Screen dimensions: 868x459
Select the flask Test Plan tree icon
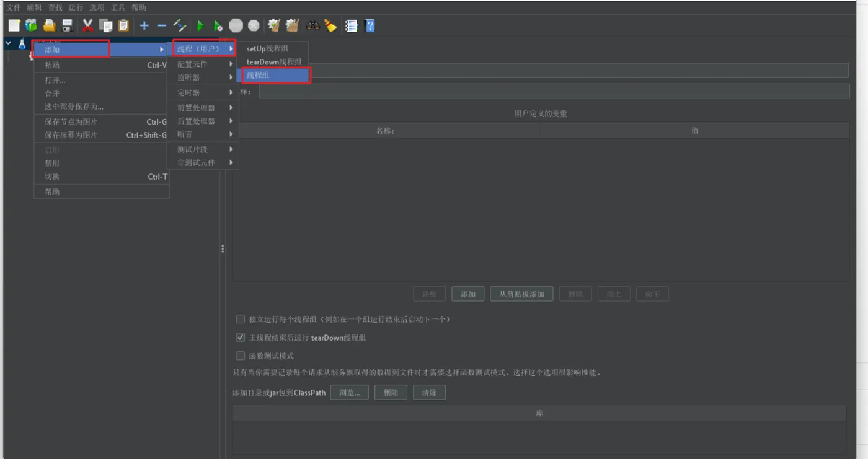pyautogui.click(x=22, y=43)
